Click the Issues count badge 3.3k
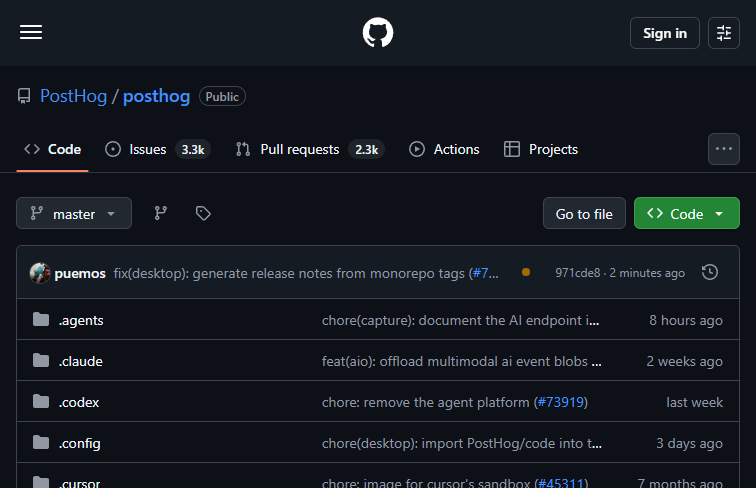The image size is (756, 488). [193, 149]
